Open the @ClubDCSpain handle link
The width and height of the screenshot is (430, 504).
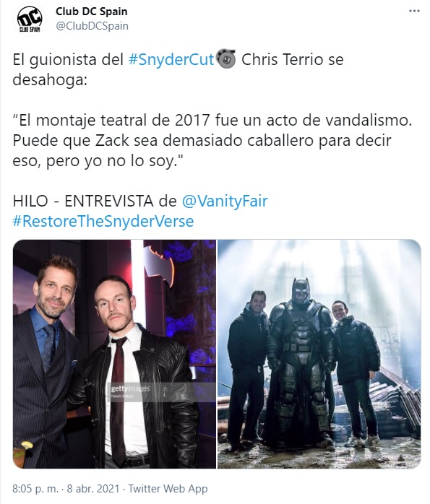point(92,26)
